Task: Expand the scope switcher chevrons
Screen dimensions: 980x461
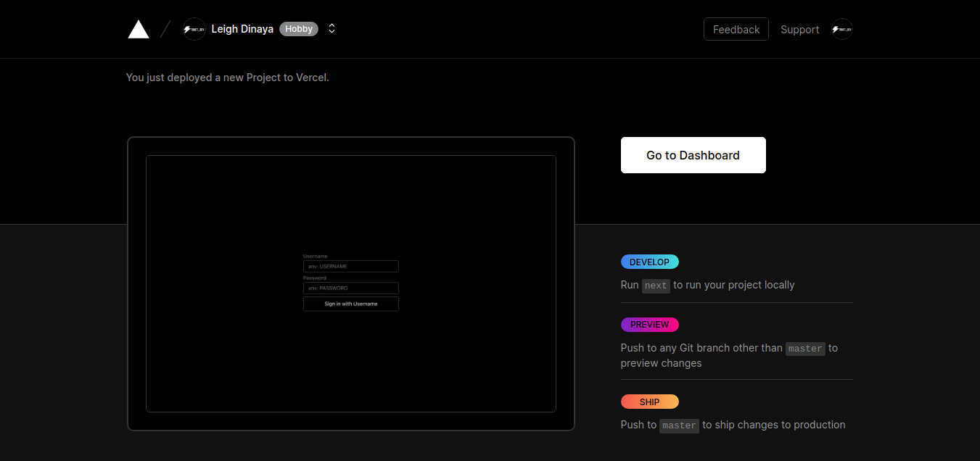Action: (x=332, y=29)
